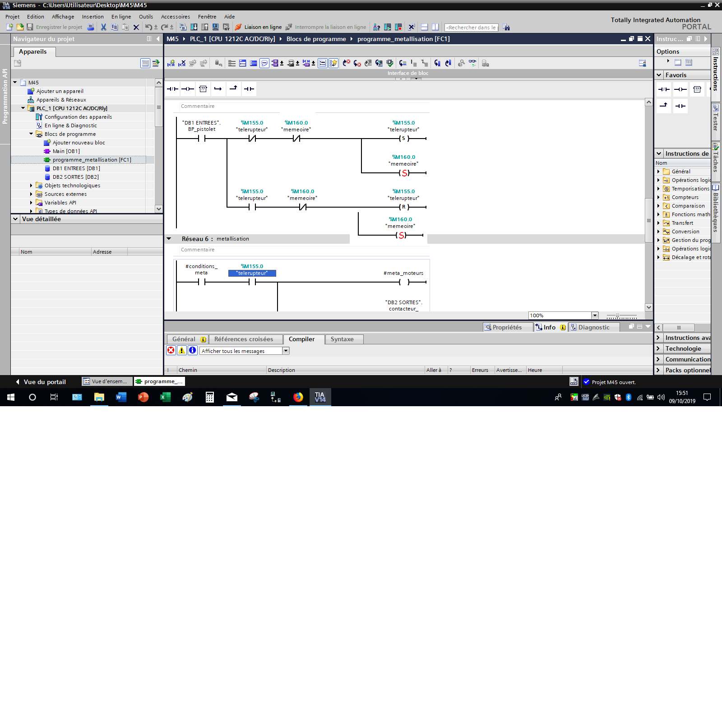The height and width of the screenshot is (728, 722).
Task: Click the editor zoom slider
Action: coord(618,316)
